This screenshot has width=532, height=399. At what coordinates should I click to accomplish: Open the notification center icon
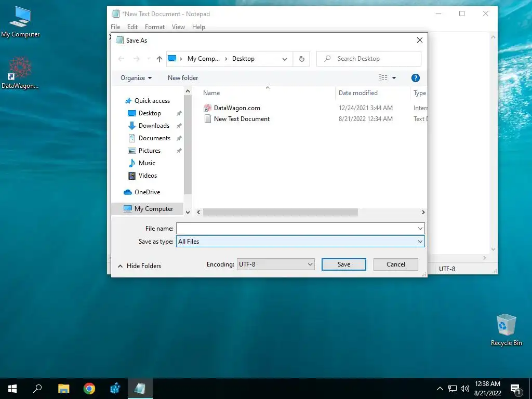click(x=515, y=390)
